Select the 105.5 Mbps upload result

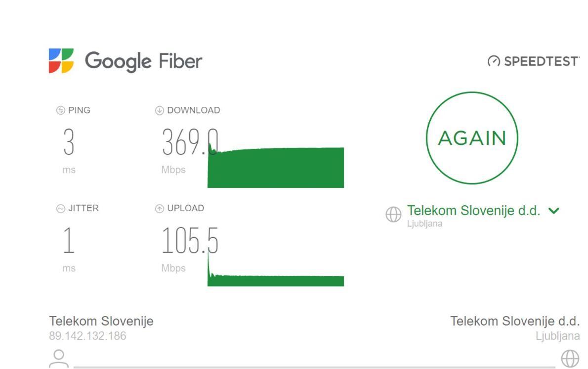pos(190,240)
